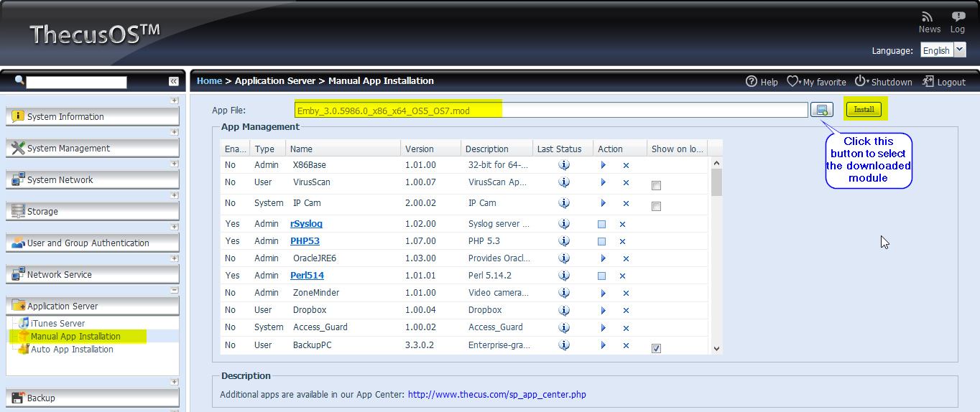Stop the PHP53 app with stop square

(x=601, y=242)
